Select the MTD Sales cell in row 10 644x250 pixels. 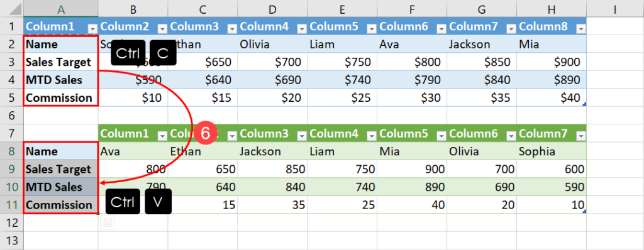pos(61,187)
